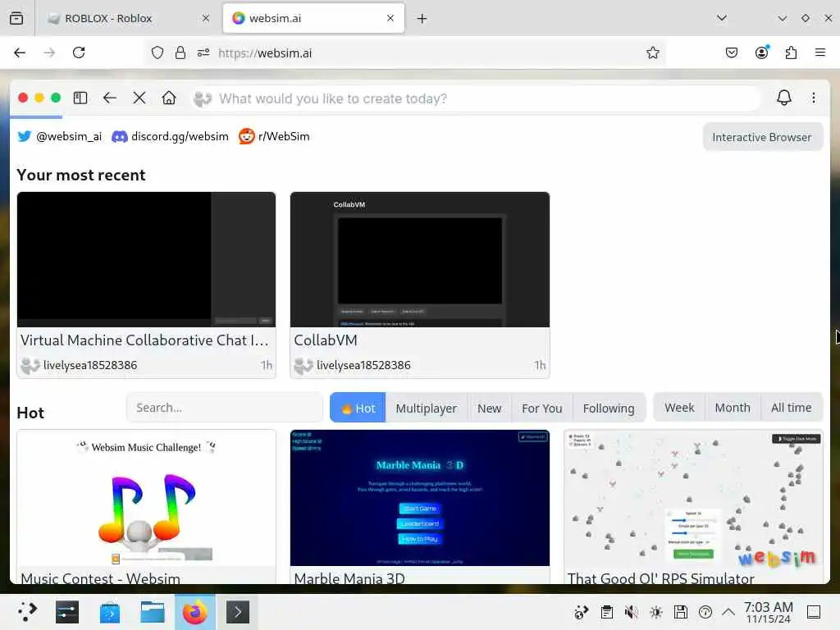Switch to New feed tab
The width and height of the screenshot is (840, 630).
point(489,409)
